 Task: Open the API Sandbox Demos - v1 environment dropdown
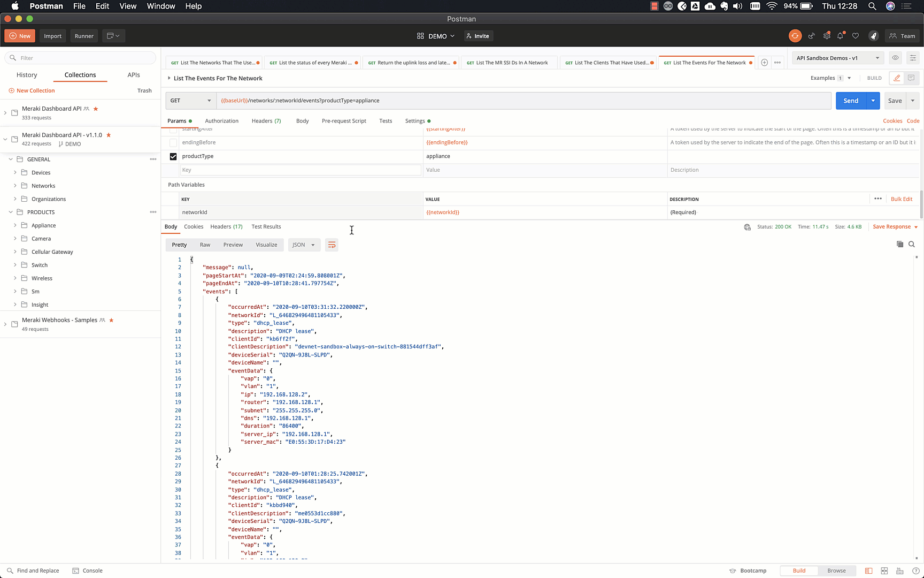click(x=837, y=58)
